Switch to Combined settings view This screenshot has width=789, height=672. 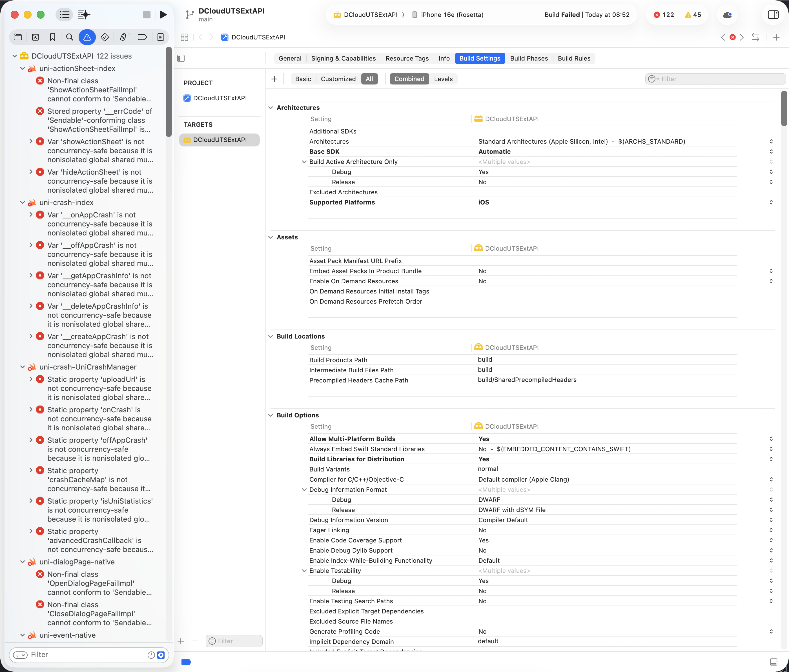point(409,79)
